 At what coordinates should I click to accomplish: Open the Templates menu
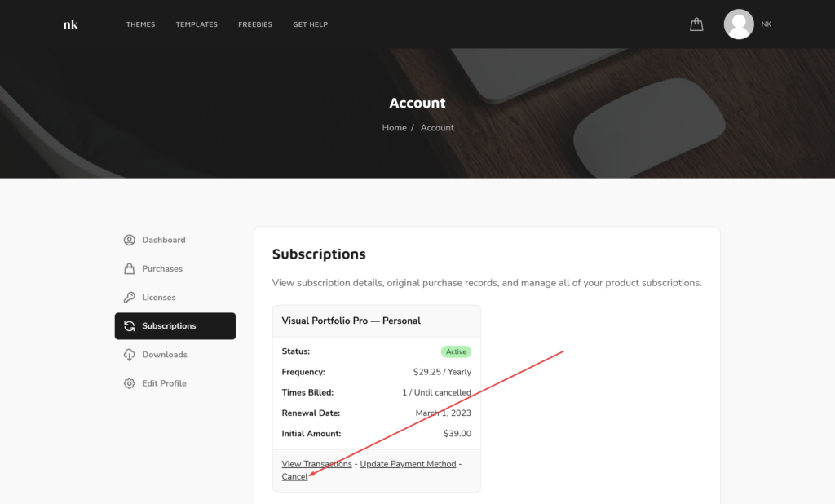(197, 24)
